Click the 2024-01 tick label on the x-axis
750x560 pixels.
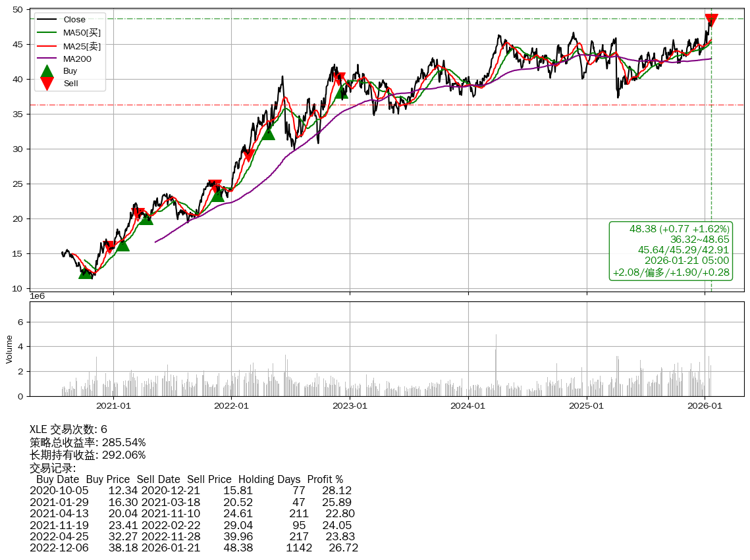(468, 406)
